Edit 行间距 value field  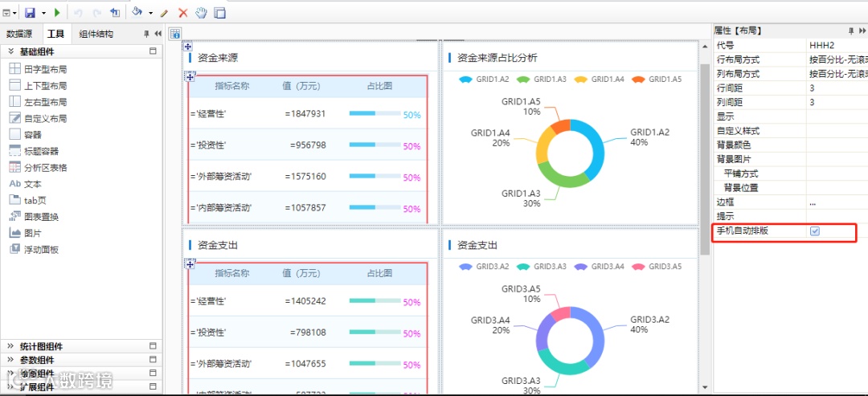(x=837, y=88)
